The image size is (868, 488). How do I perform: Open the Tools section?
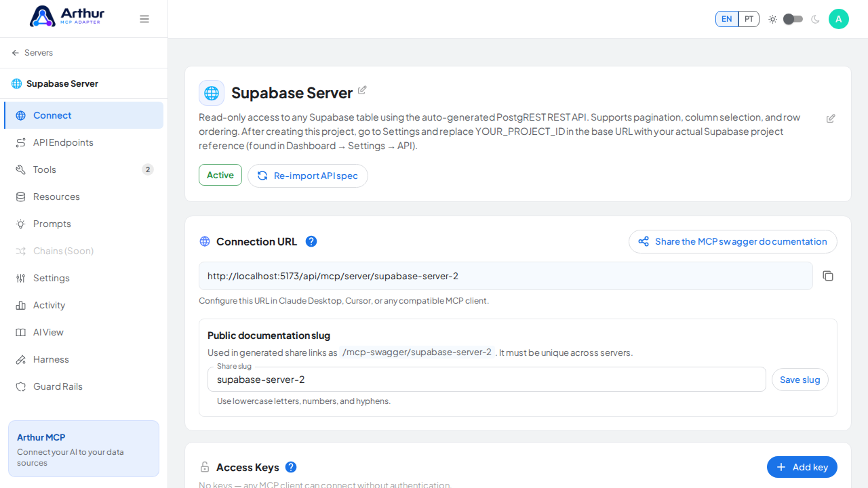tap(83, 169)
